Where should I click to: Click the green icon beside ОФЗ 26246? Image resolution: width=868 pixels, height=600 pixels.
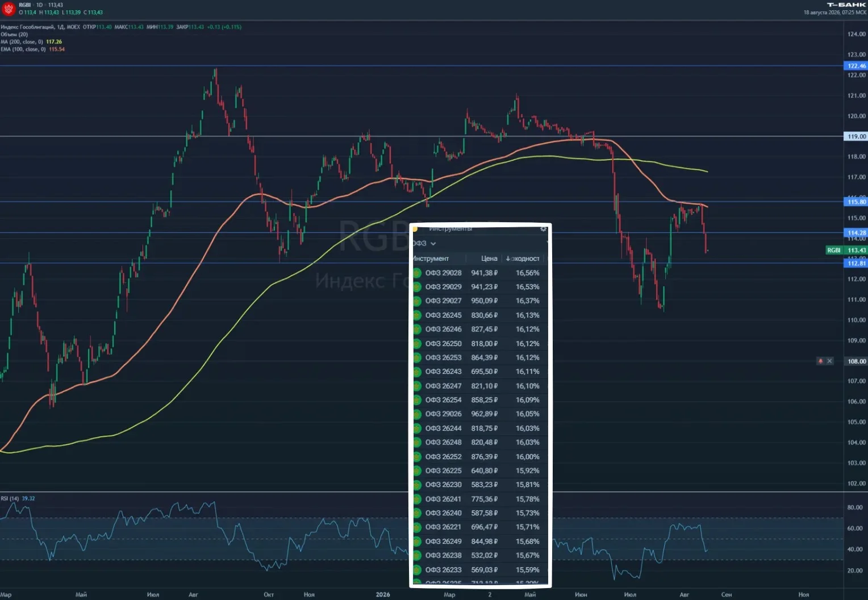click(417, 330)
